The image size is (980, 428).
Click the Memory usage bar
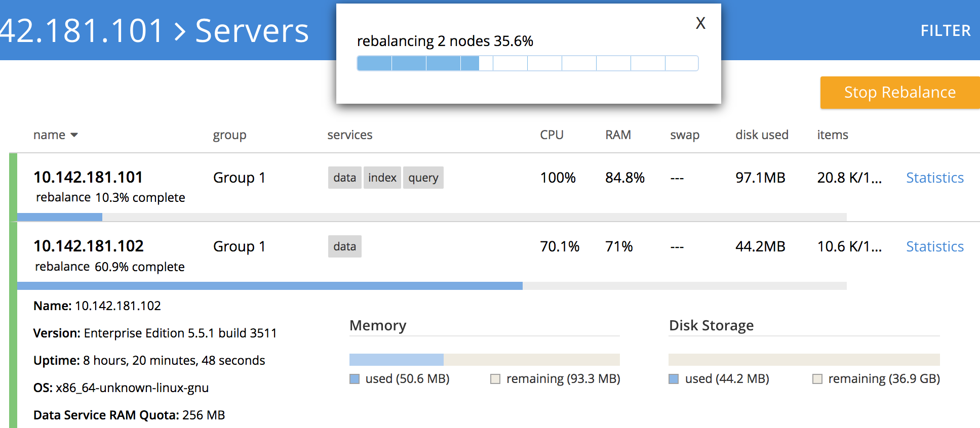point(484,360)
